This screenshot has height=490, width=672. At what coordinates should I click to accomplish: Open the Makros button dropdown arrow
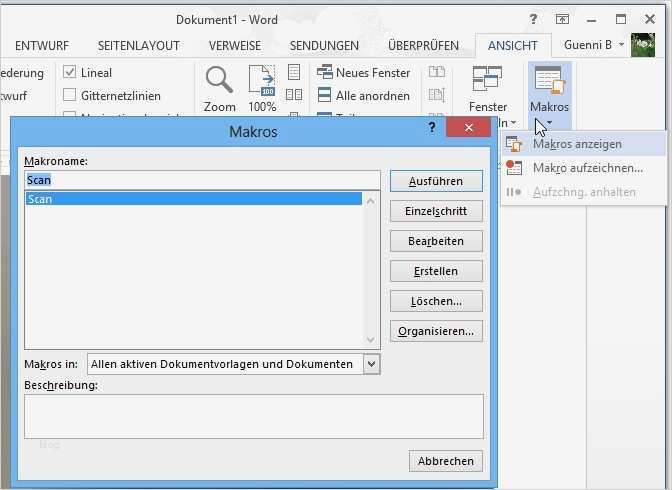click(549, 123)
